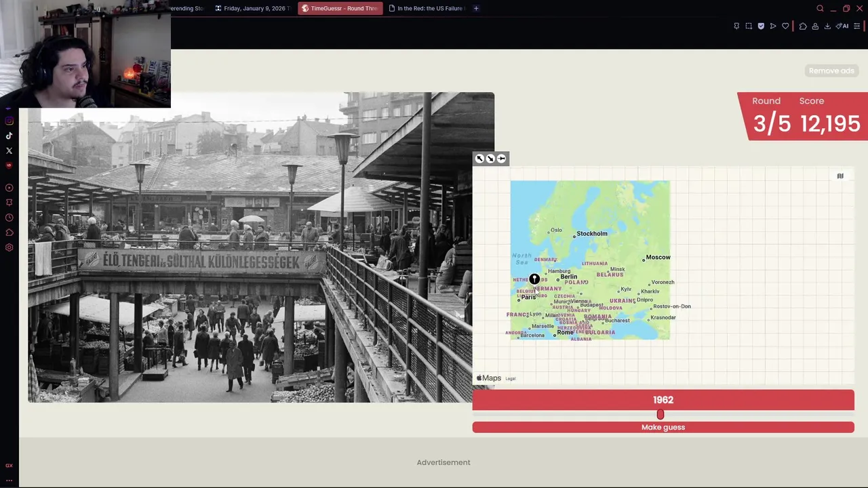Click the GX icon at sidebar bottom
Image resolution: width=868 pixels, height=488 pixels.
click(x=9, y=466)
